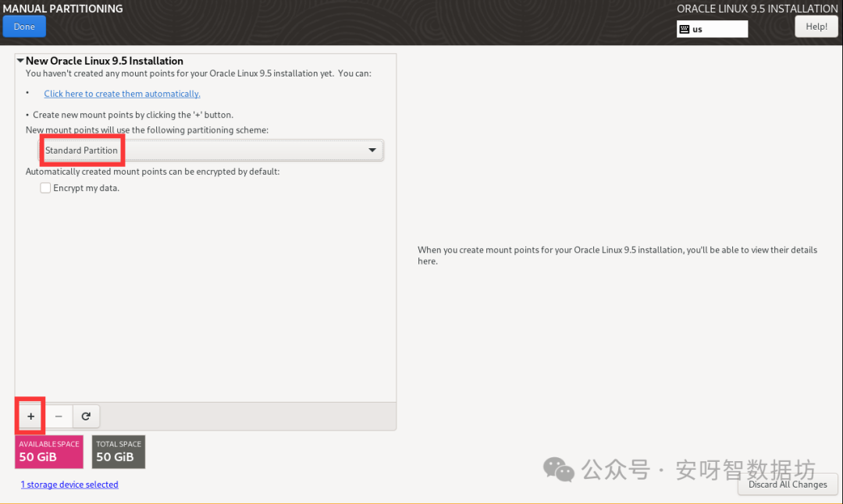Image resolution: width=843 pixels, height=504 pixels.
Task: Open the Standard Partition scheme dropdown
Action: [x=211, y=151]
